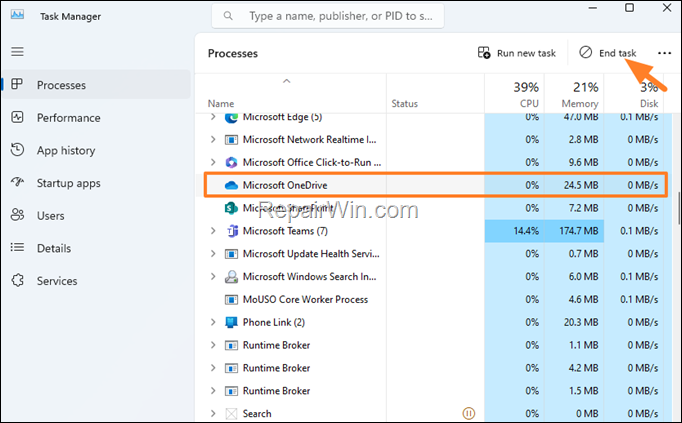This screenshot has width=682, height=423.
Task: Click the Microsoft Network Realtime process icon
Action: click(x=231, y=140)
